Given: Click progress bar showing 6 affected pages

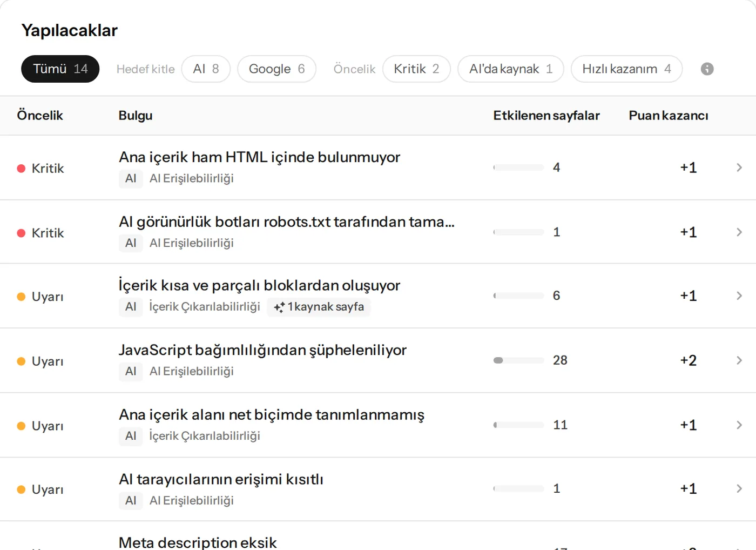Looking at the screenshot, I should click(x=518, y=296).
